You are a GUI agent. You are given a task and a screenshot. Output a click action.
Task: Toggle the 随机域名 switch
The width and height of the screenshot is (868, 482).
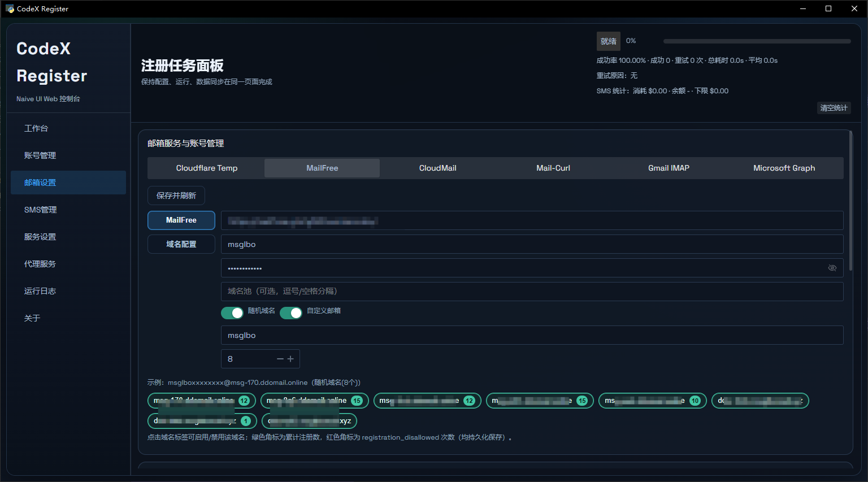pyautogui.click(x=232, y=312)
